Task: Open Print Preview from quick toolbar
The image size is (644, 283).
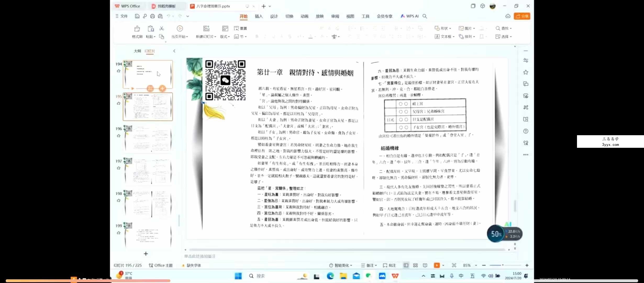Action: point(160,16)
